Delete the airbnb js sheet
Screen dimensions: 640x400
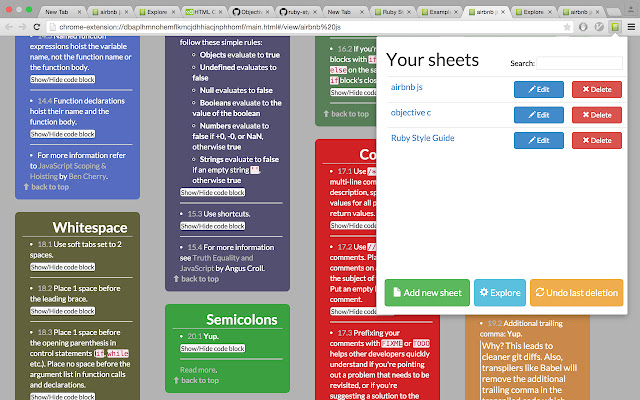(x=597, y=89)
